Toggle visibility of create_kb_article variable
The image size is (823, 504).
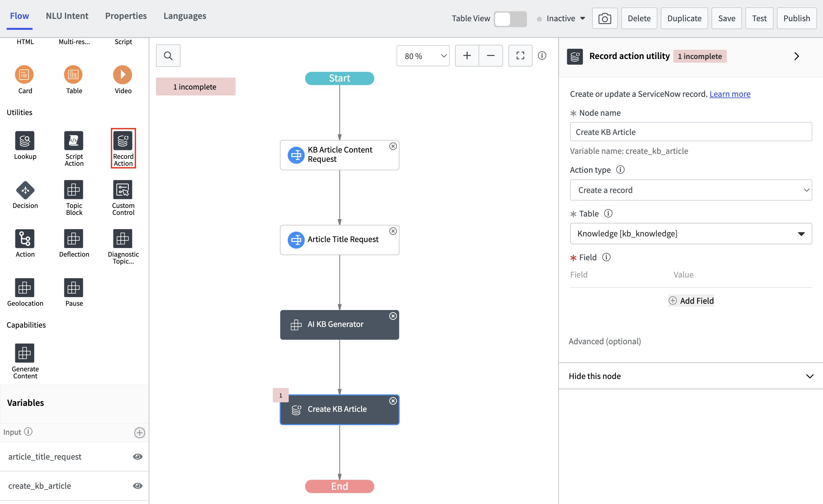point(138,486)
